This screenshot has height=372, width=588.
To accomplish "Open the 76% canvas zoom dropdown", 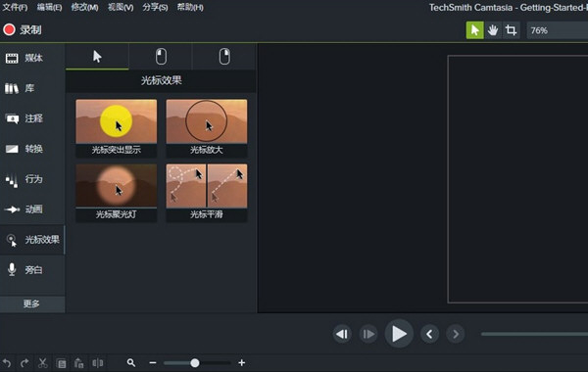I will [x=558, y=30].
